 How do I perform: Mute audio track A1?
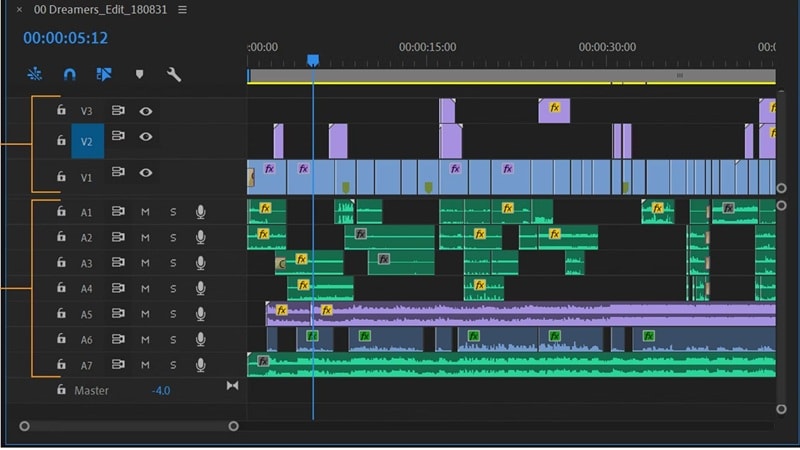[145, 212]
